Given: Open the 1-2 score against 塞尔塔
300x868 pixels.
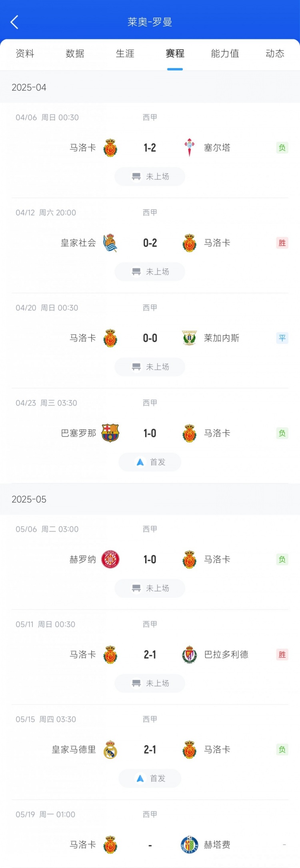Looking at the screenshot, I should click(x=150, y=148).
